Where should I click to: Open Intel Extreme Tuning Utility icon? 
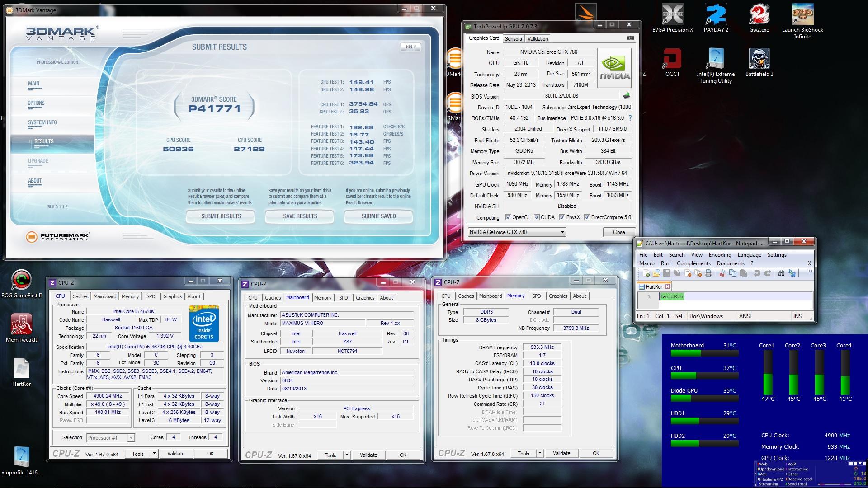tap(716, 66)
